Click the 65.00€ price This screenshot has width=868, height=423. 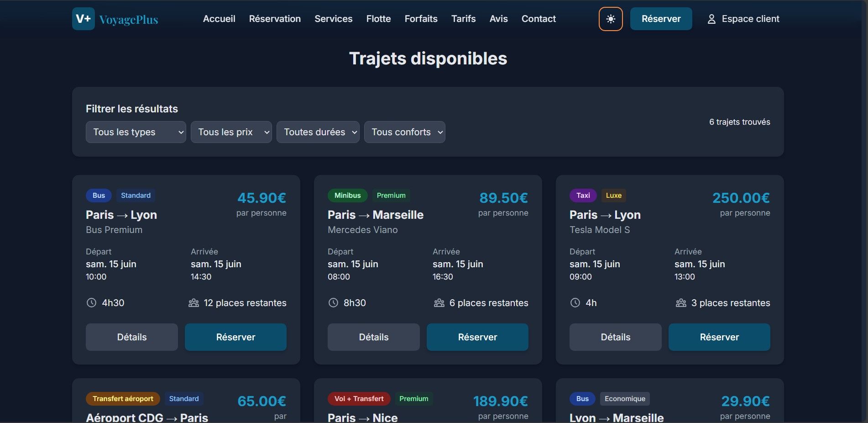(x=262, y=401)
